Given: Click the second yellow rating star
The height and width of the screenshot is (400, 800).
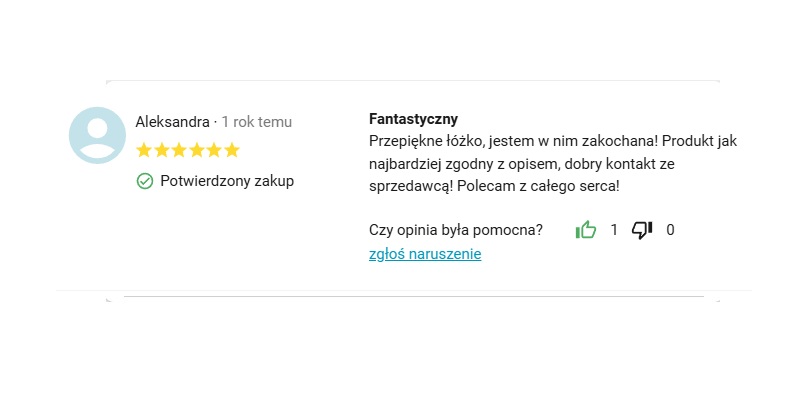Looking at the screenshot, I should point(162,151).
